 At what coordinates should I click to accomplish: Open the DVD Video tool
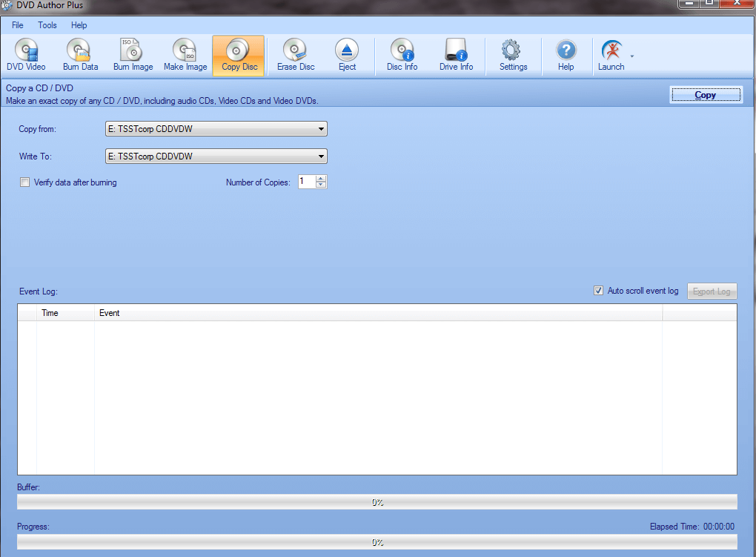[26, 55]
